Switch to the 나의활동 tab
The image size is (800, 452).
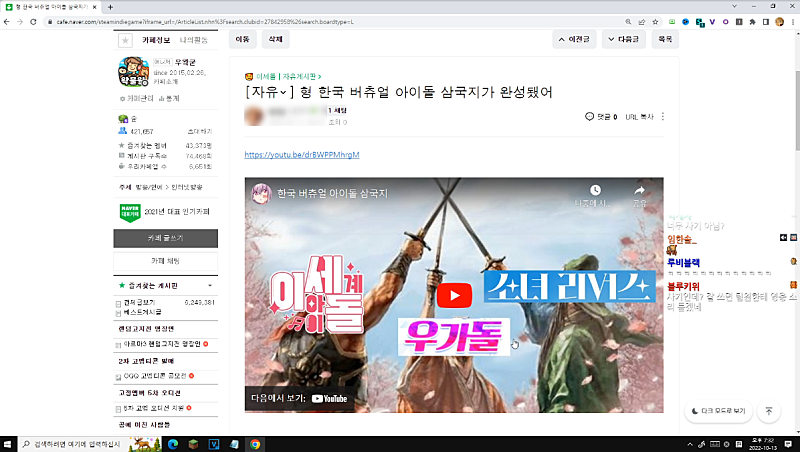point(193,40)
